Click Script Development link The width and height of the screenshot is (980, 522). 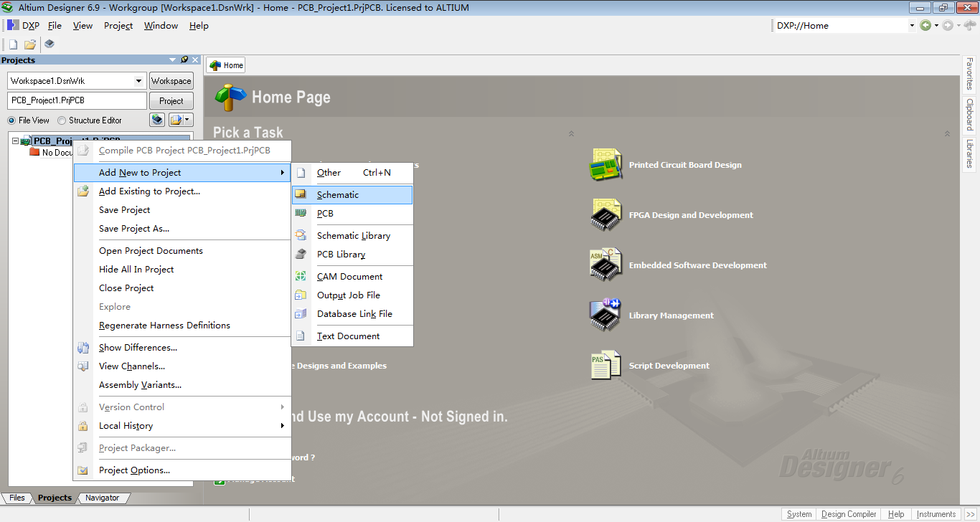[x=669, y=366]
